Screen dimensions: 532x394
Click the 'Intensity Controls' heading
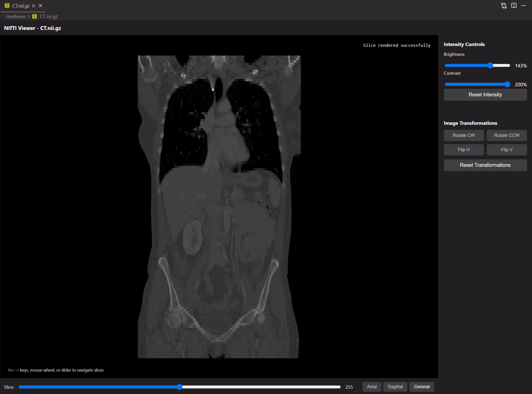point(464,44)
